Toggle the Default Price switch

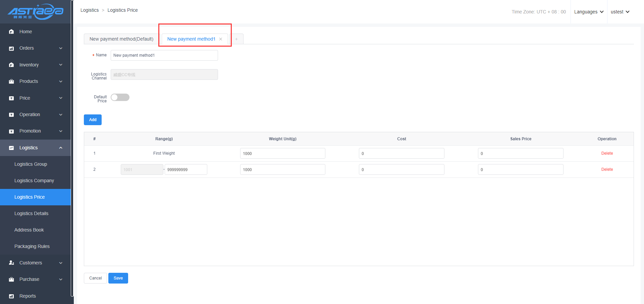point(120,97)
